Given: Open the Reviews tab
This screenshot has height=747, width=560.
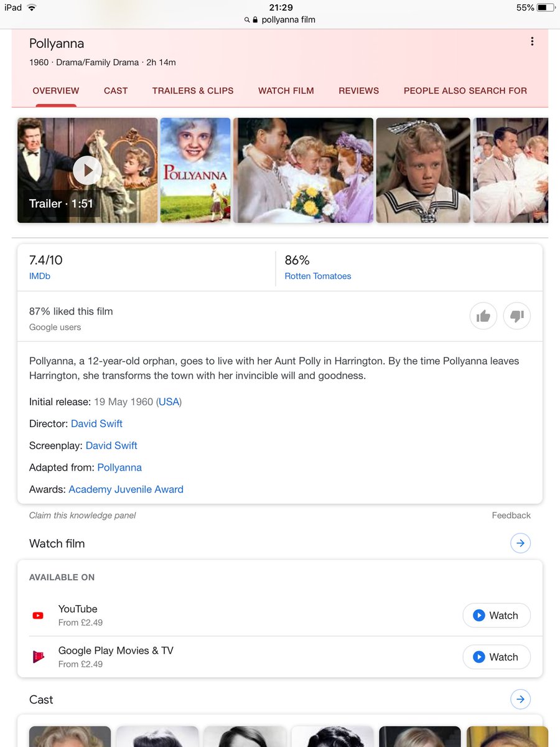Looking at the screenshot, I should point(359,91).
